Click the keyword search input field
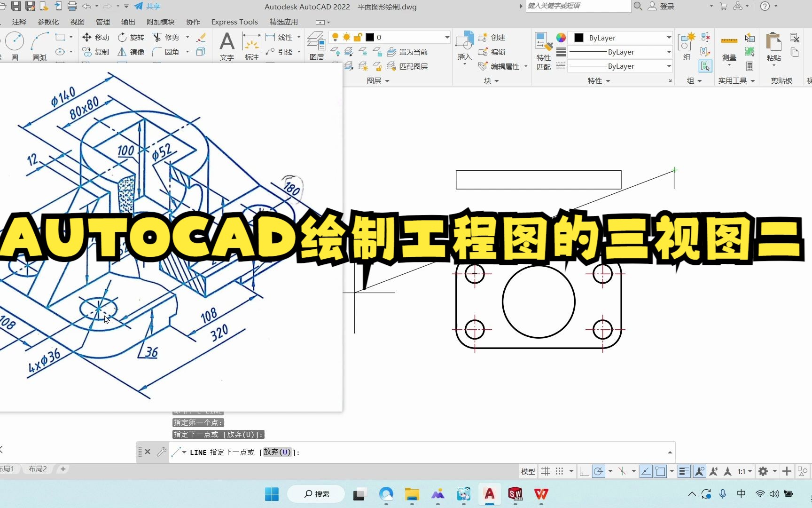This screenshot has width=812, height=508. click(x=578, y=6)
